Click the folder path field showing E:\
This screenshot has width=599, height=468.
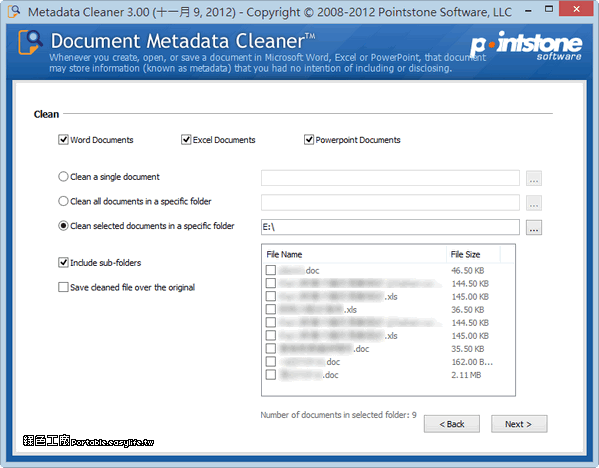point(390,227)
